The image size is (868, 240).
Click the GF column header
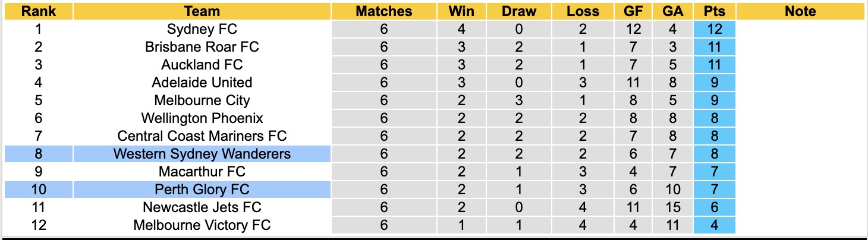[x=633, y=11]
